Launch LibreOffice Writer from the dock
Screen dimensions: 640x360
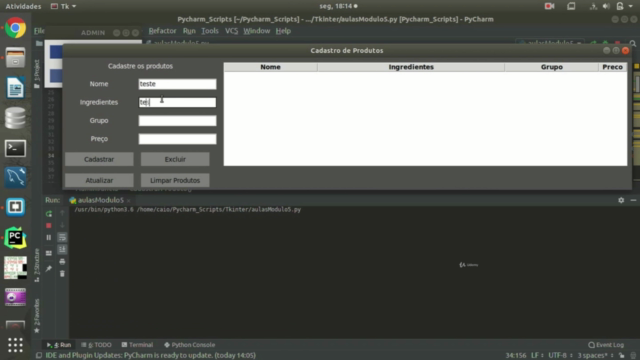15,87
